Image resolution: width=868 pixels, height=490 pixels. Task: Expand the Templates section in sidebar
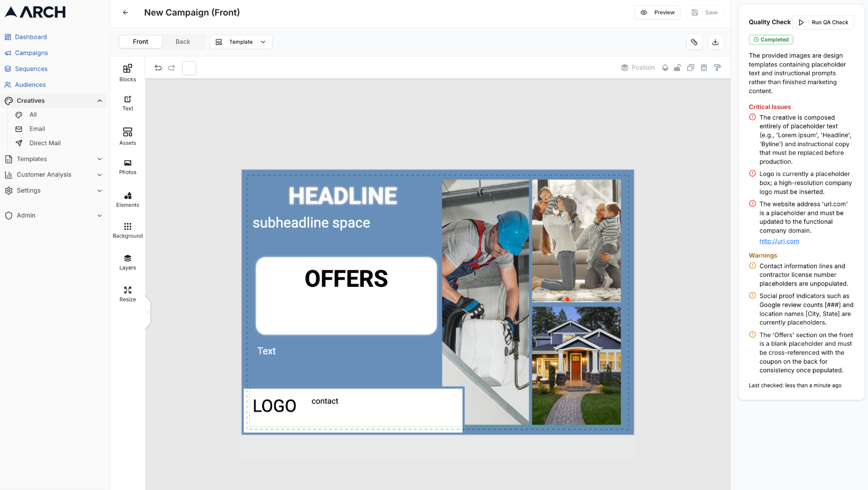point(54,159)
